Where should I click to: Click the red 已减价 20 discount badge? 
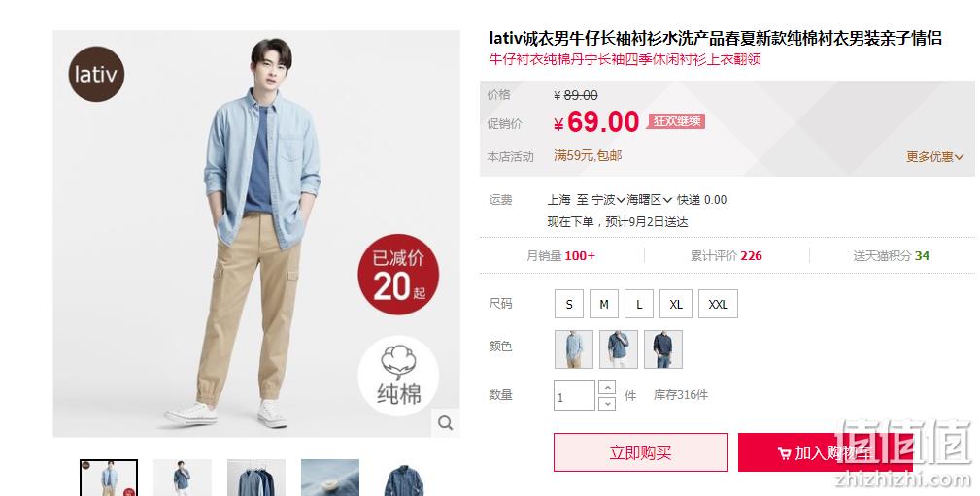(x=399, y=275)
